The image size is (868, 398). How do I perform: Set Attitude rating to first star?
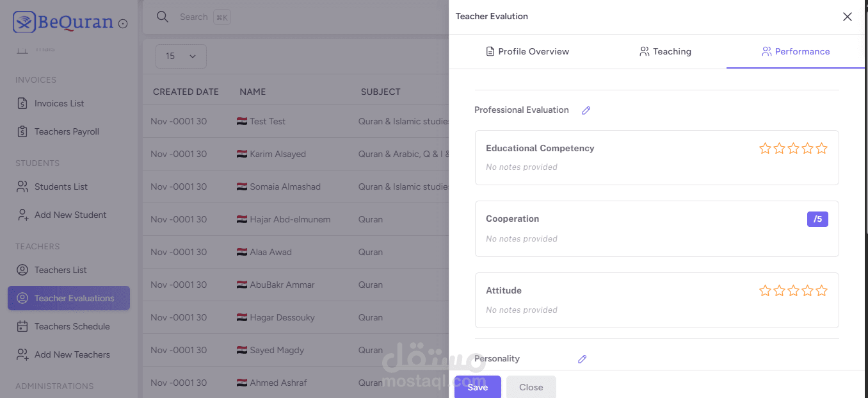[x=765, y=291]
